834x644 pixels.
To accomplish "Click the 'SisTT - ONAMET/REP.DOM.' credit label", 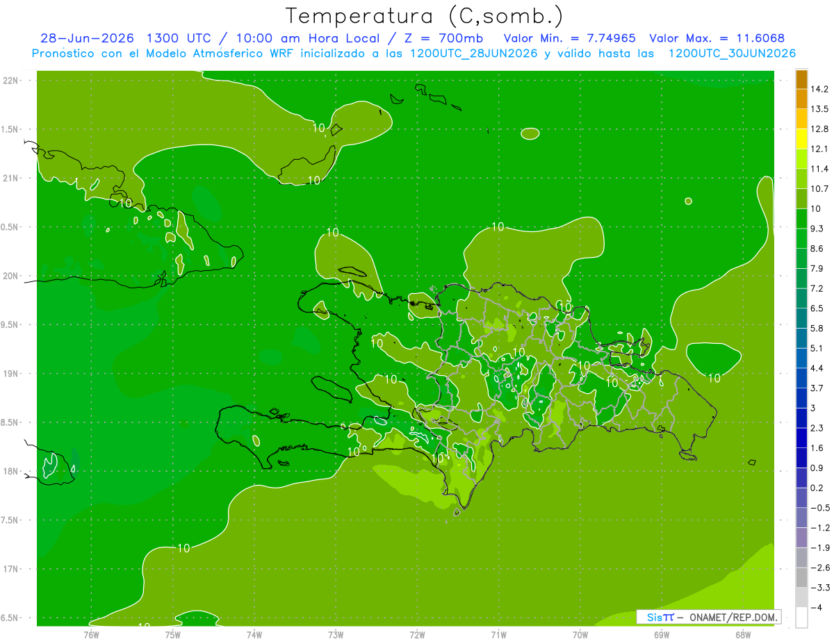I will tap(708, 617).
